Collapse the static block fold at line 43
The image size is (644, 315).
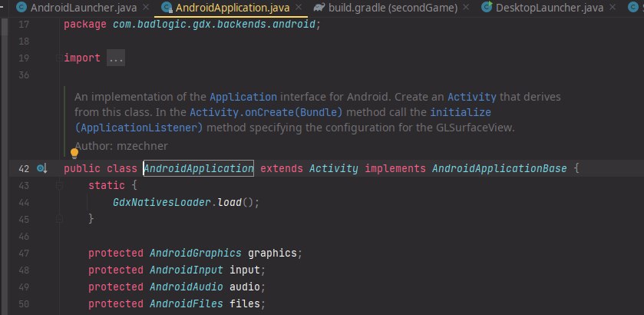coord(60,185)
